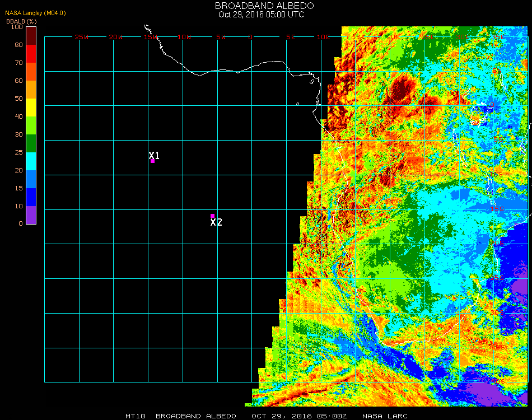532x420 pixels.
Task: Select the X1 point label
Action: [x=154, y=155]
